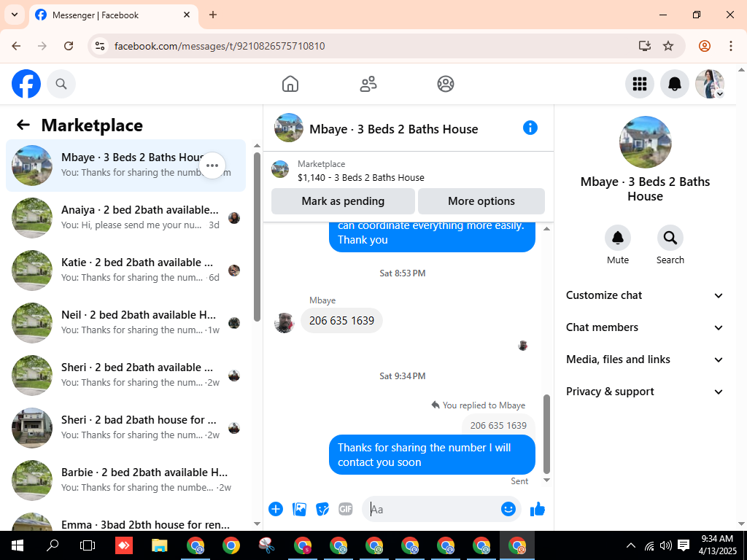Click the Thanks for sharing the number bubble
Viewport: 747px width, 560px height.
pyautogui.click(x=432, y=455)
